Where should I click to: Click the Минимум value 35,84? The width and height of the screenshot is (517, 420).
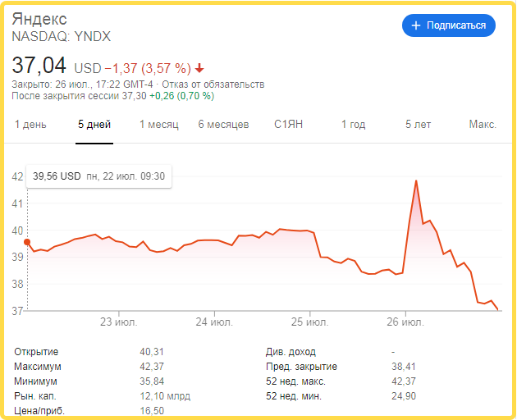pos(152,381)
